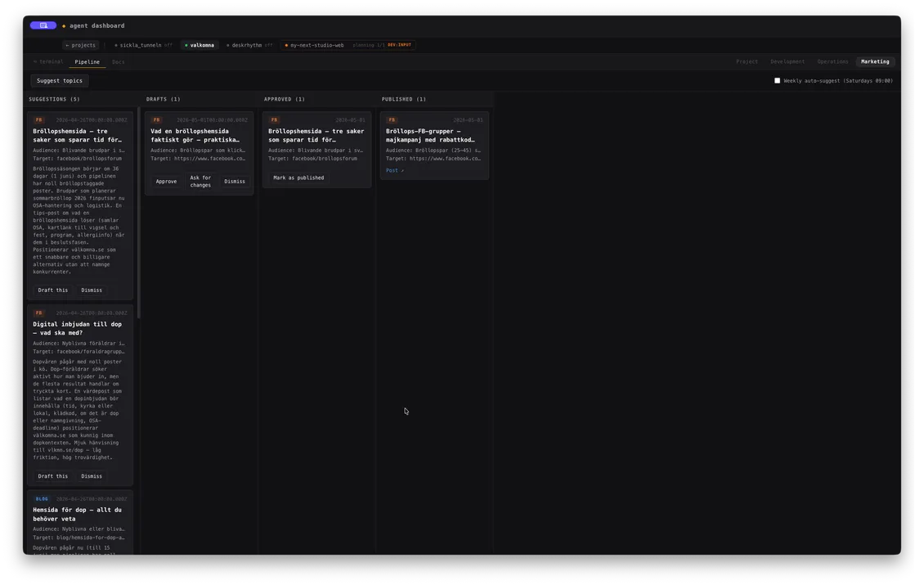This screenshot has height=585, width=924.
Task: Open the Digital inbjudan till dop card title
Action: (x=77, y=328)
